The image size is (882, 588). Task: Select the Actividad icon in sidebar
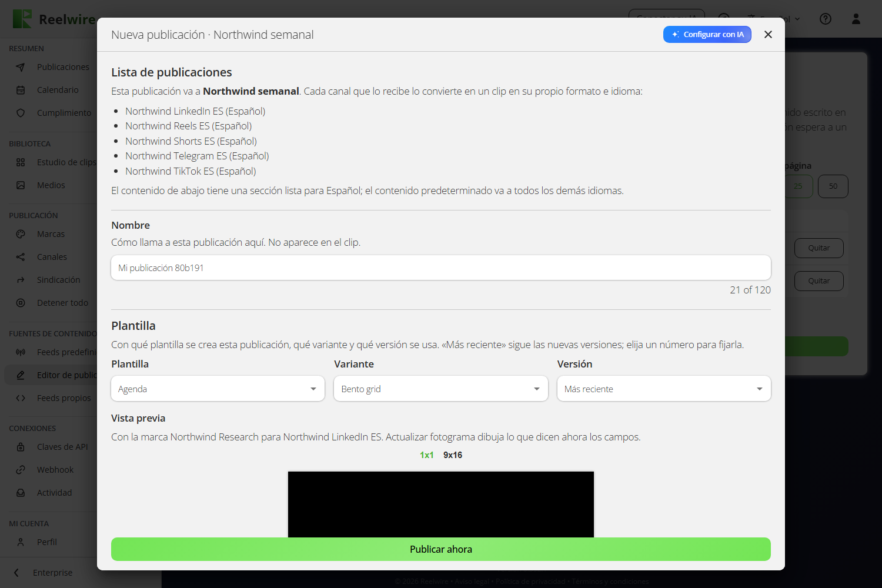21,493
